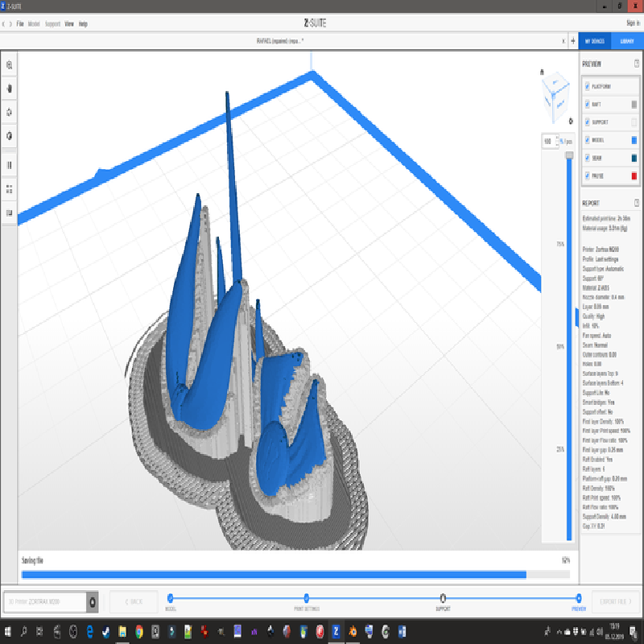Open the Windows Start menu

8,630
